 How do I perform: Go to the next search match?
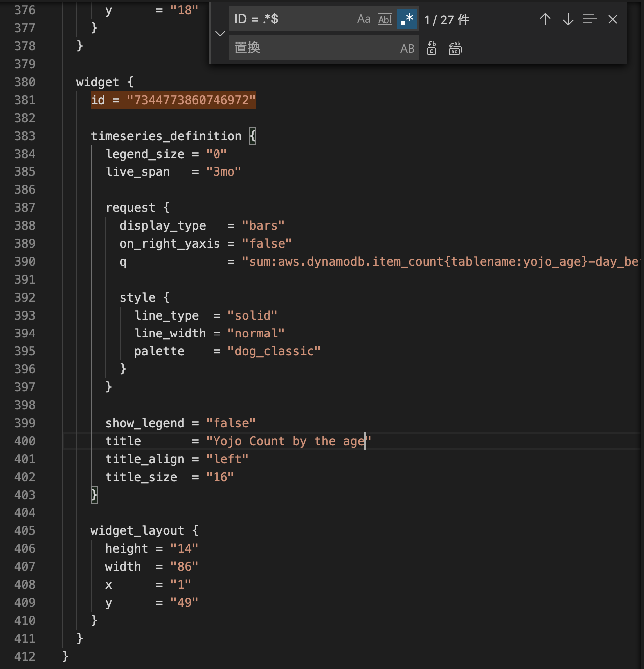568,19
